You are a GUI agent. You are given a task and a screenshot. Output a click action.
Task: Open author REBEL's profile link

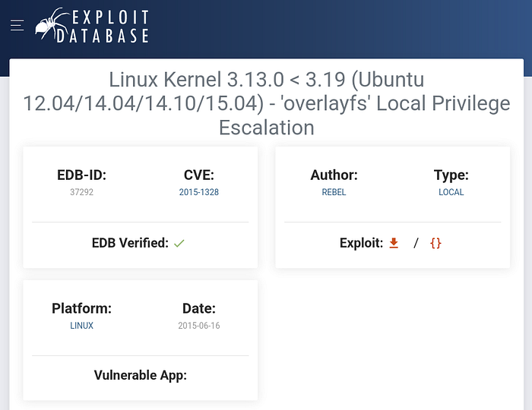[x=334, y=192]
